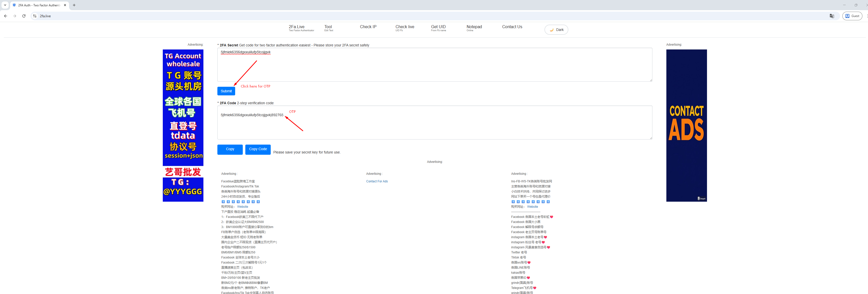Click the Google Translate icon
Screen dimensions: 868x294
tap(832, 16)
